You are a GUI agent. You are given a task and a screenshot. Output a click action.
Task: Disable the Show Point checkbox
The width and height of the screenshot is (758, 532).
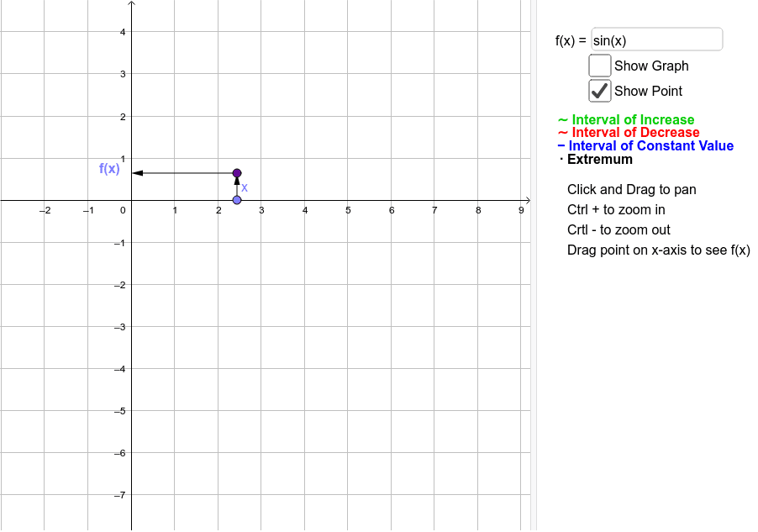[x=599, y=90]
